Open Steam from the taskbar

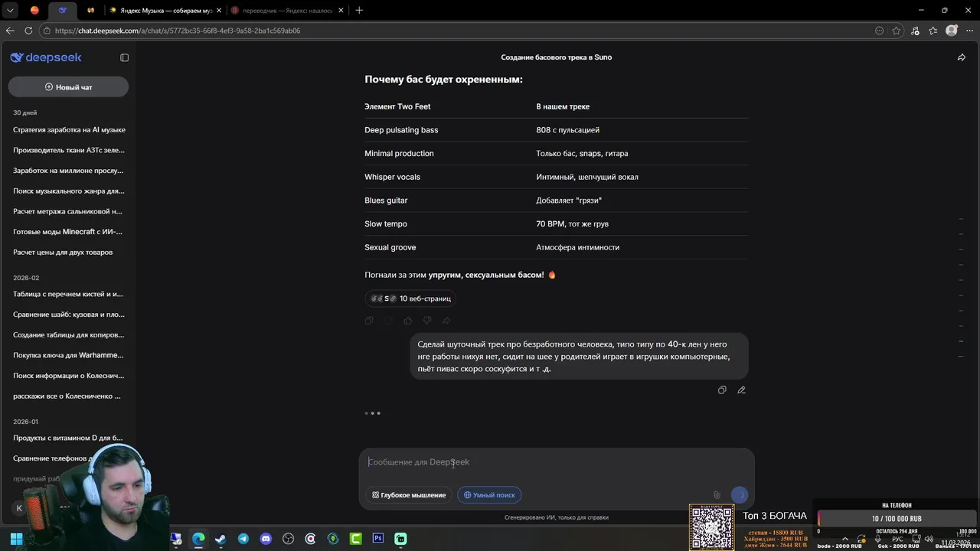[x=220, y=539]
